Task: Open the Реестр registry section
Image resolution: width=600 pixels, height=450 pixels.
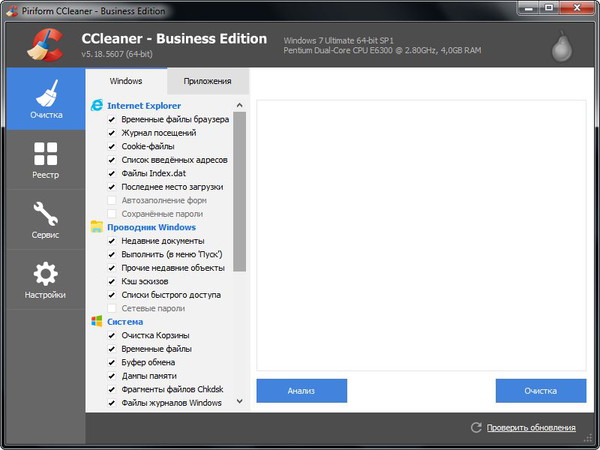Action: 46,160
